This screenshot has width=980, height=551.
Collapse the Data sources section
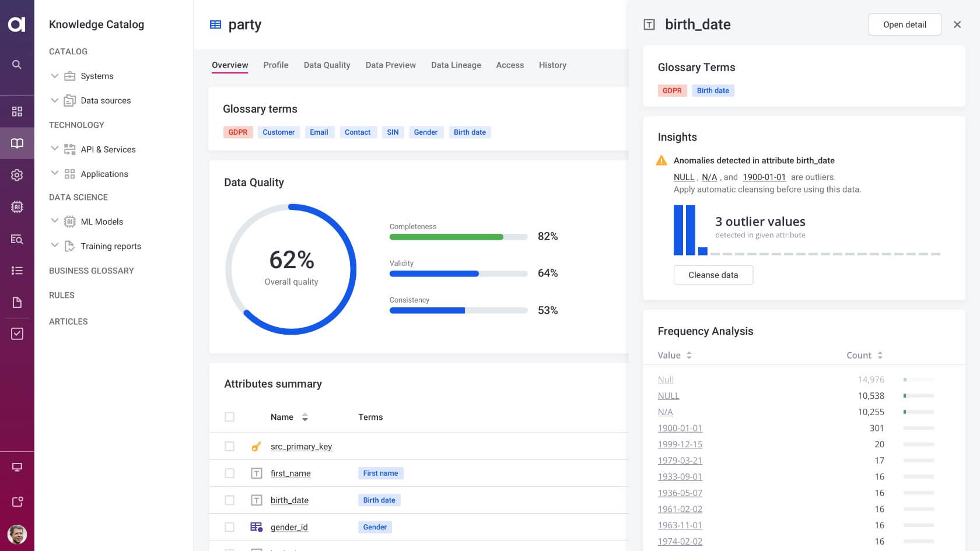pyautogui.click(x=54, y=100)
